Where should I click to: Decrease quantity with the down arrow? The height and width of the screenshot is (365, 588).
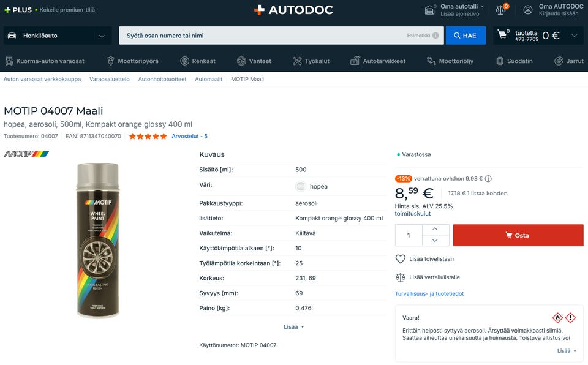coord(435,241)
